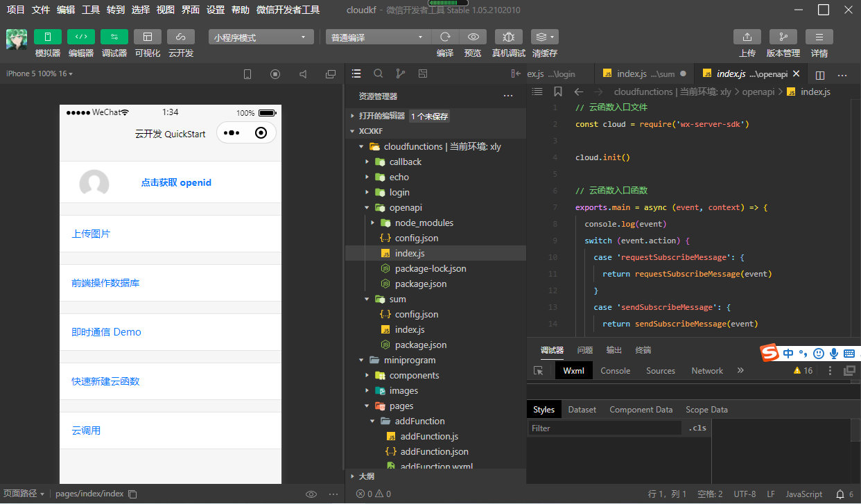Click the bookmark icon in the breadcrumb bar

pyautogui.click(x=558, y=92)
